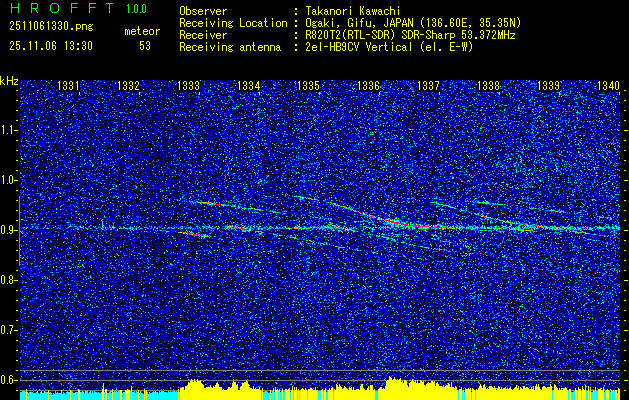Click the 1332 time marker

pyautogui.click(x=128, y=85)
